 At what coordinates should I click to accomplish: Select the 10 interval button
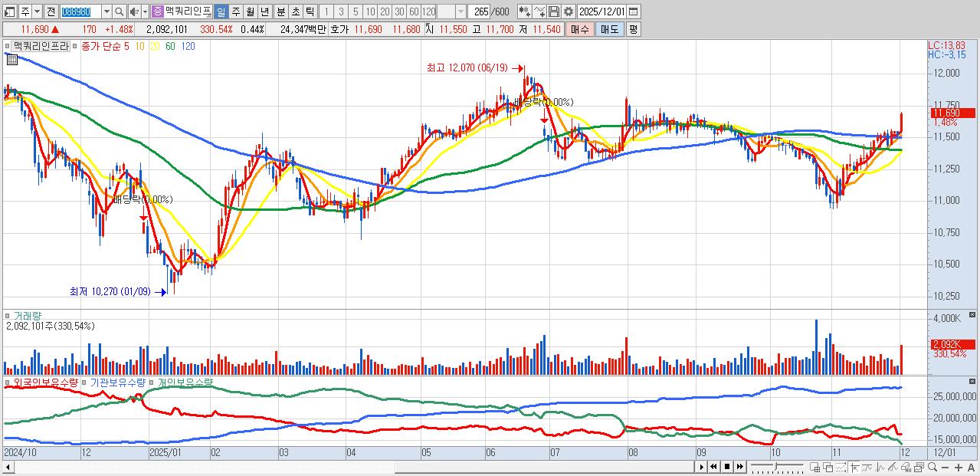[370, 11]
